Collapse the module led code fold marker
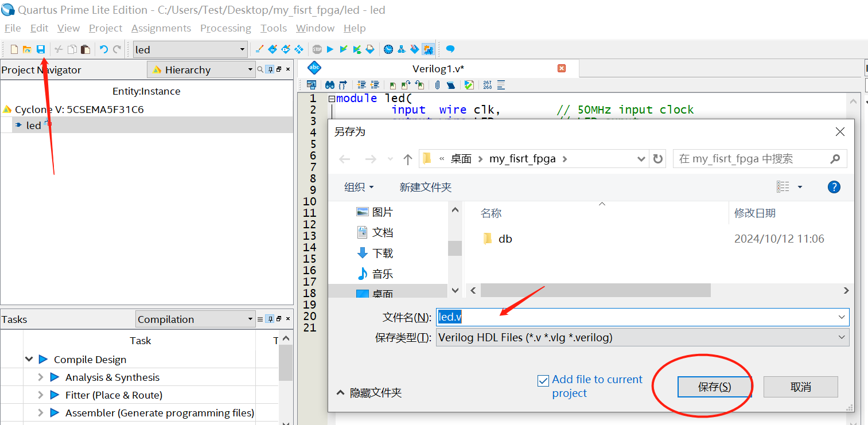Screen dimensions: 868x425 [x=332, y=99]
